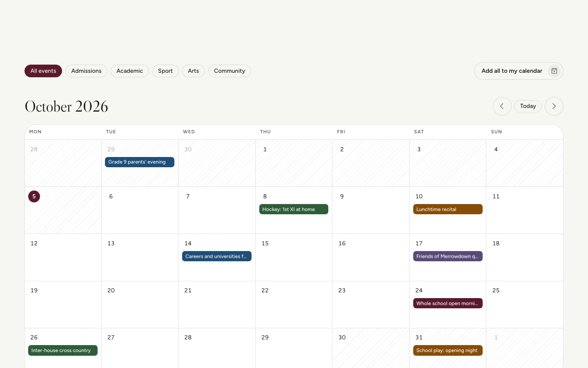
Task: Select October 31 date number
Action: [x=419, y=338]
